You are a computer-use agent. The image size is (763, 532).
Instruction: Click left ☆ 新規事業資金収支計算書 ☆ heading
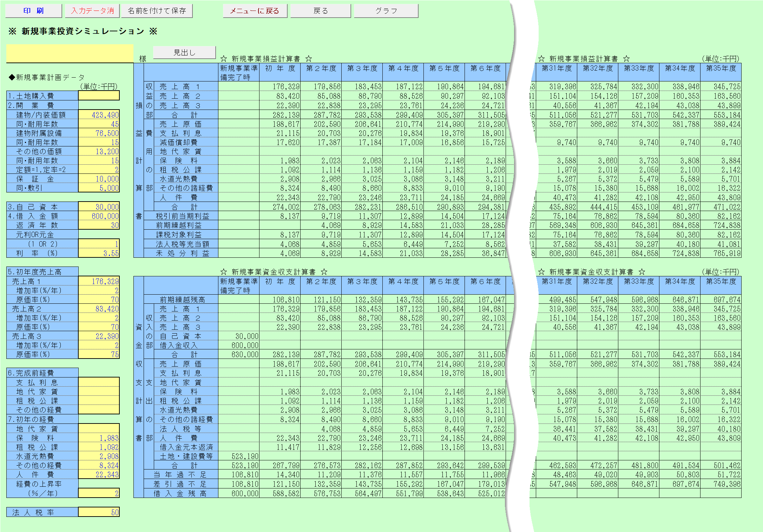[274, 272]
